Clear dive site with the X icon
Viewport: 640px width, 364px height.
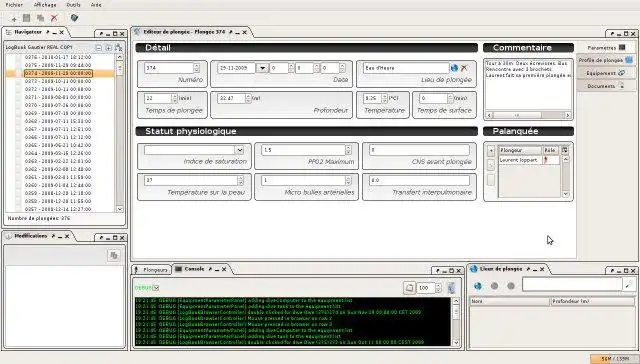tap(464, 68)
